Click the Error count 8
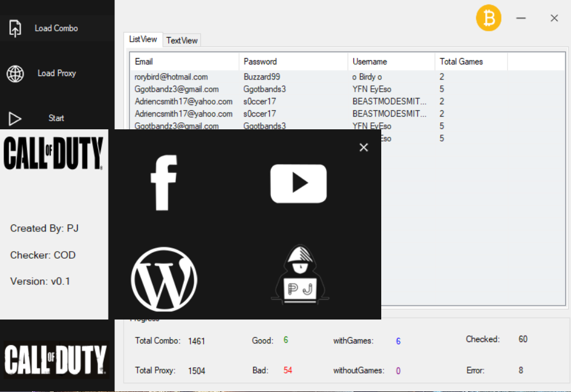Image resolution: width=571 pixels, height=392 pixels. 521,371
